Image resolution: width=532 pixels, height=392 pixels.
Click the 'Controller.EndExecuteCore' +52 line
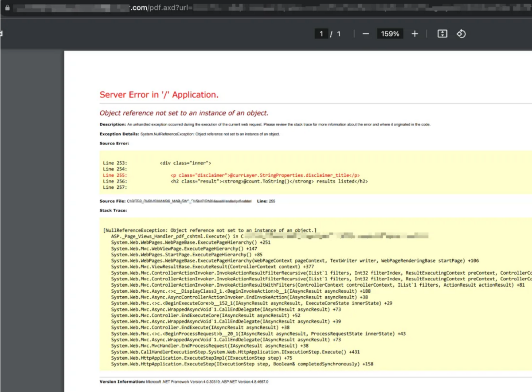click(x=206, y=315)
